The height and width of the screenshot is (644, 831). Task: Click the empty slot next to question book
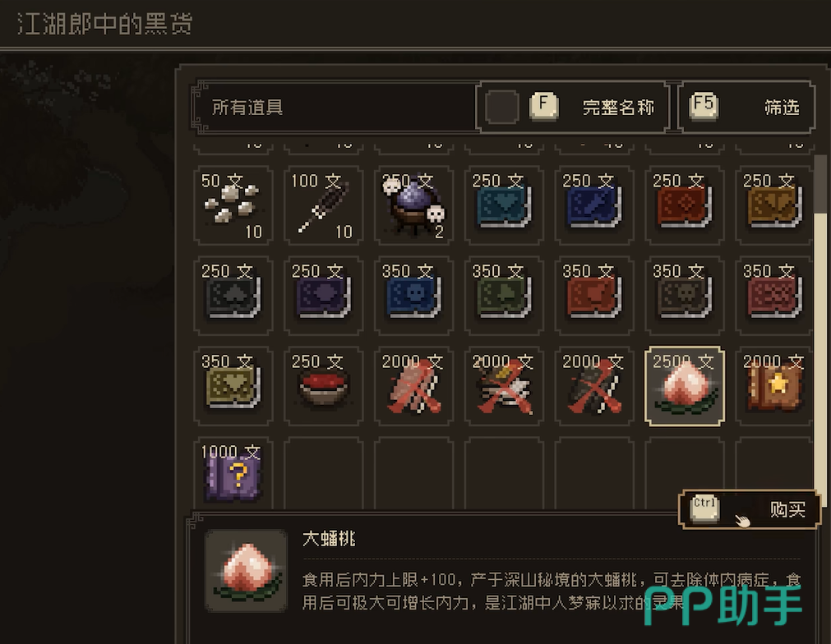click(323, 473)
